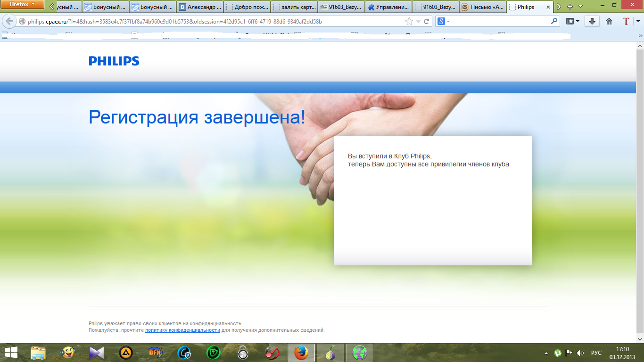Open the blue shield taskbar app
The height and width of the screenshot is (362, 644).
(x=184, y=353)
